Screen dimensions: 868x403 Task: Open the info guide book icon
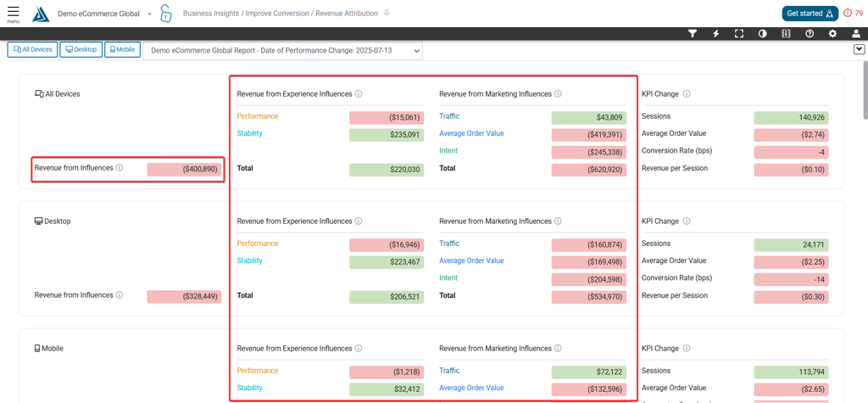point(786,34)
